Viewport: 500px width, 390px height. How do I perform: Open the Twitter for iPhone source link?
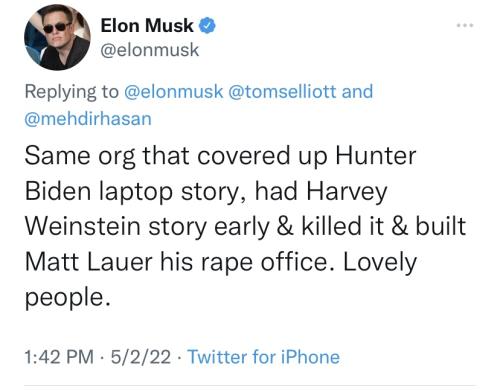pyautogui.click(x=264, y=357)
